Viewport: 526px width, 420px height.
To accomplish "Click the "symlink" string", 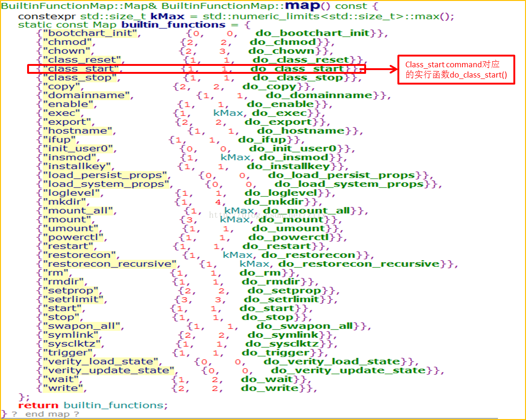I will click(x=71, y=335).
